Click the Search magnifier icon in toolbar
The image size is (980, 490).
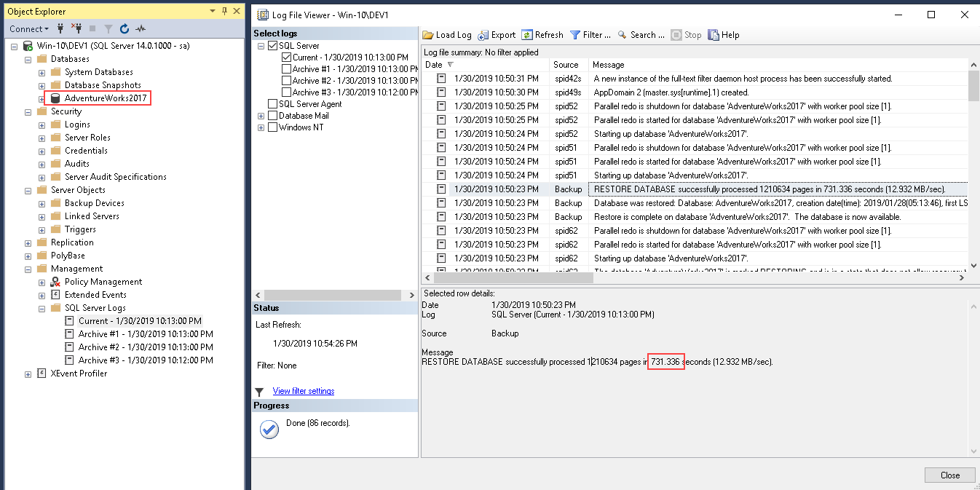623,35
